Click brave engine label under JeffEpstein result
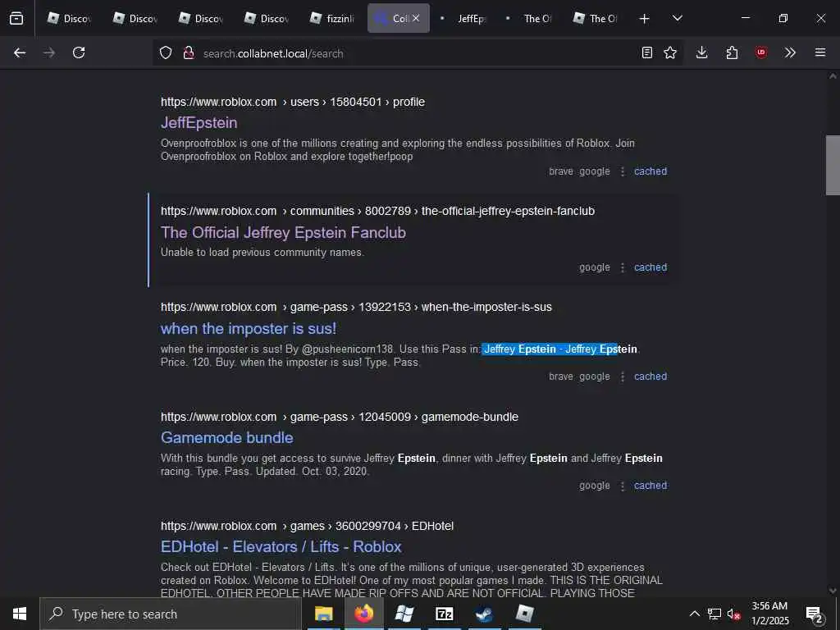This screenshot has height=630, width=840. 561,171
